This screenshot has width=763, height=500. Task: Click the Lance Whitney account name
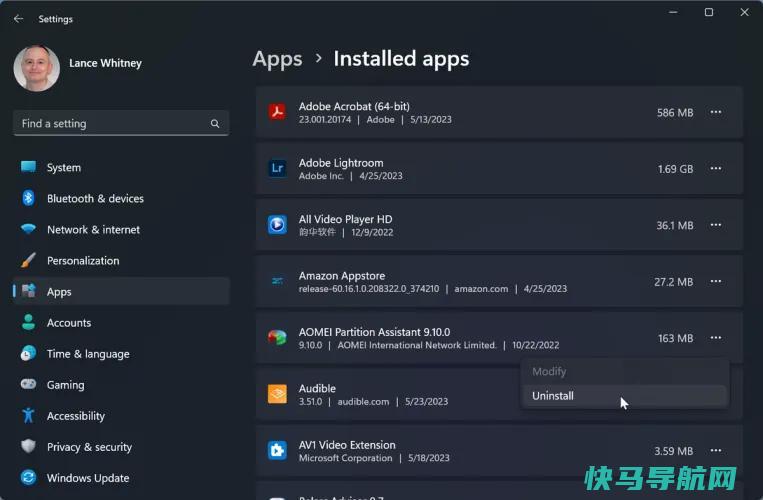(x=105, y=63)
